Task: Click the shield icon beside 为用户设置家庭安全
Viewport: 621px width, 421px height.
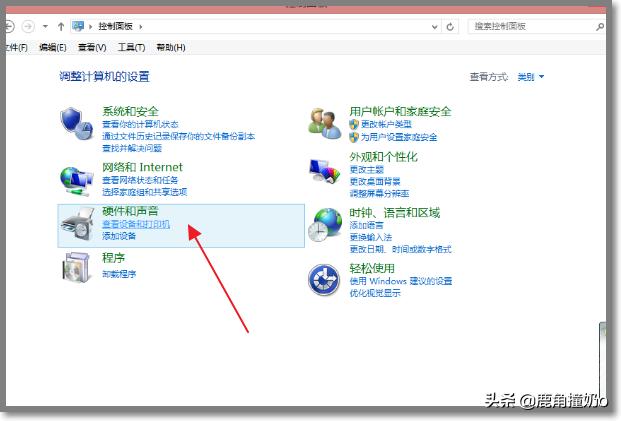Action: tap(354, 137)
